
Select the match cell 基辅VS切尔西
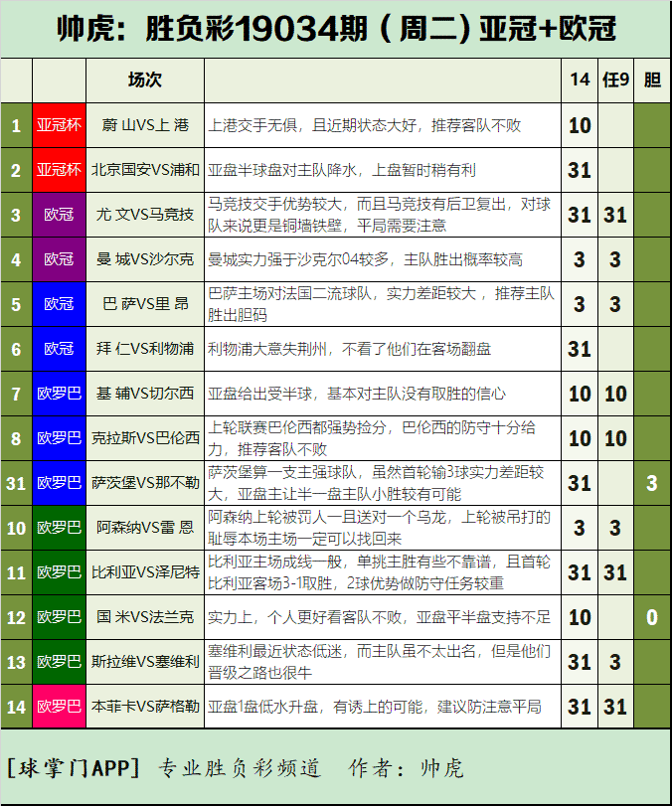coord(145,394)
